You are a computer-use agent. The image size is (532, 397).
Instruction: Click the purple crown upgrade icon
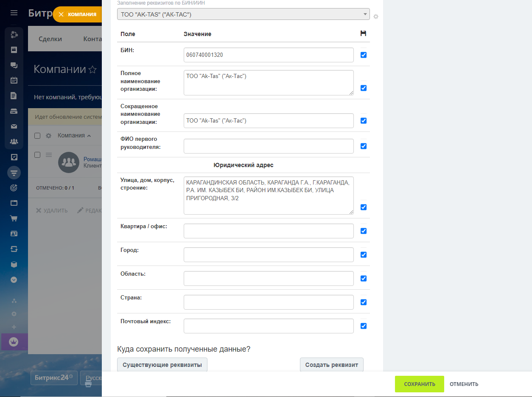click(14, 342)
